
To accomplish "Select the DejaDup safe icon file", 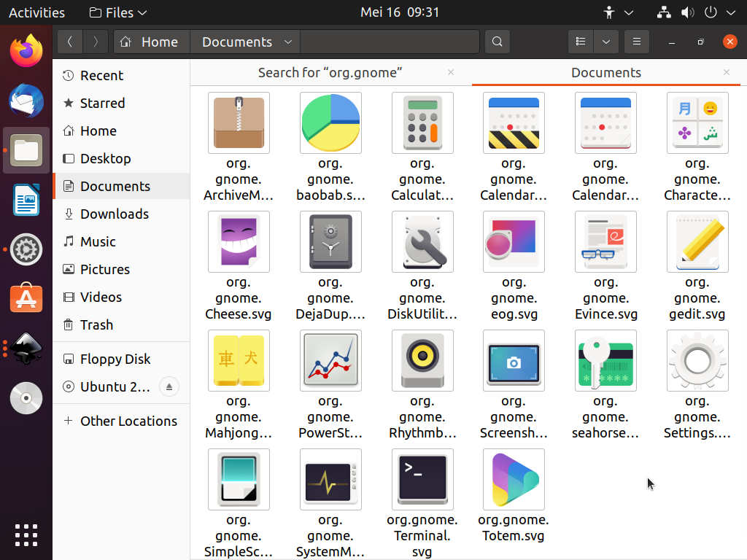I will 330,242.
